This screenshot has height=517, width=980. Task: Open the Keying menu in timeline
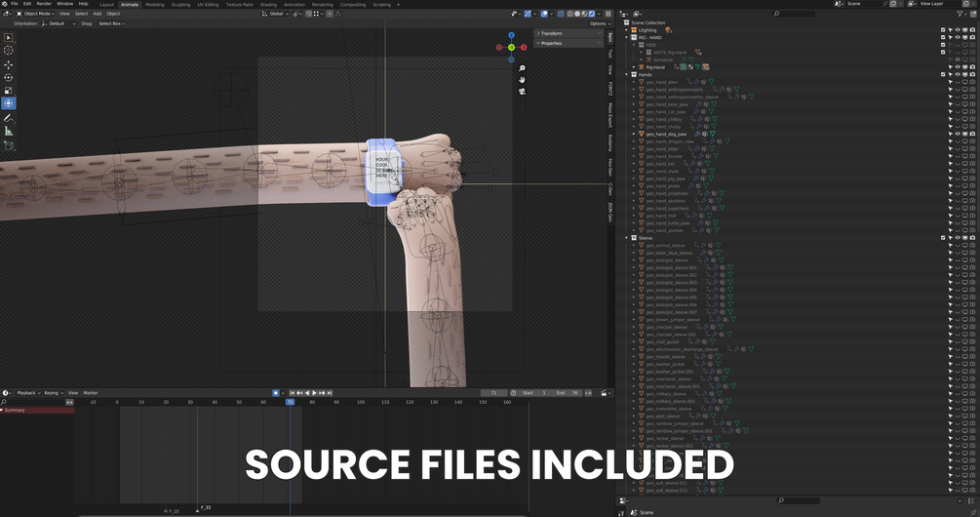(53, 393)
